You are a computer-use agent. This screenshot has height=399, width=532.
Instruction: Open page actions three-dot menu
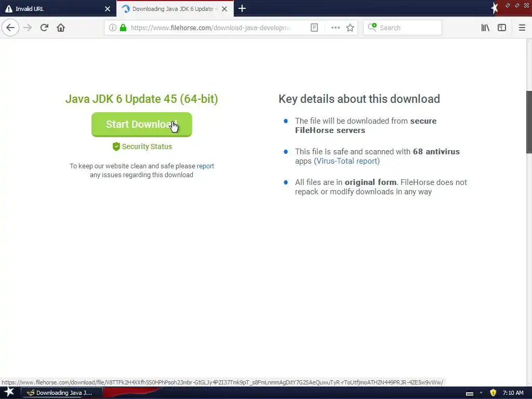pos(335,28)
